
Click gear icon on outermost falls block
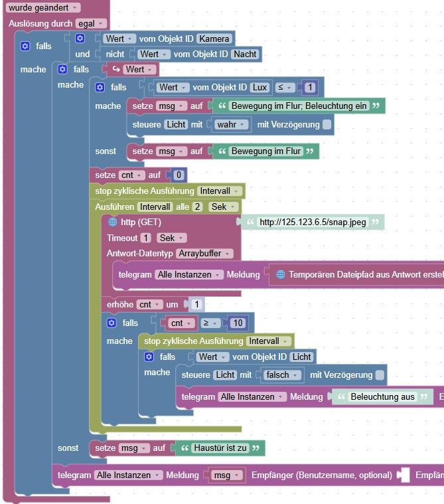tap(25, 46)
